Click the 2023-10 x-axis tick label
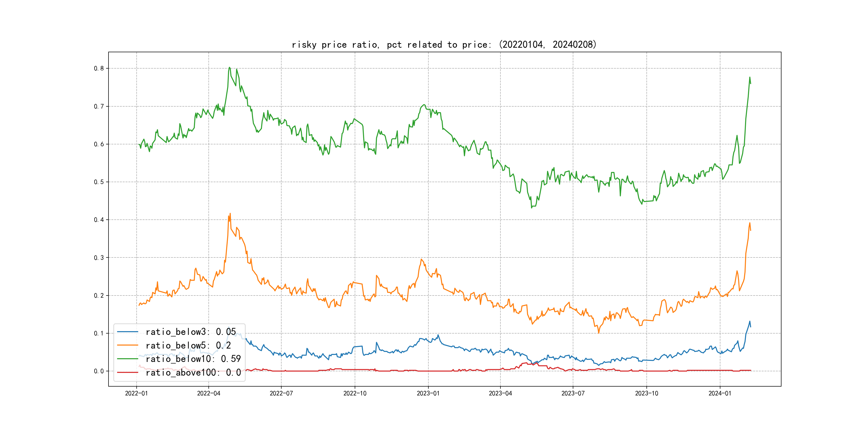The width and height of the screenshot is (868, 434). pos(646,393)
